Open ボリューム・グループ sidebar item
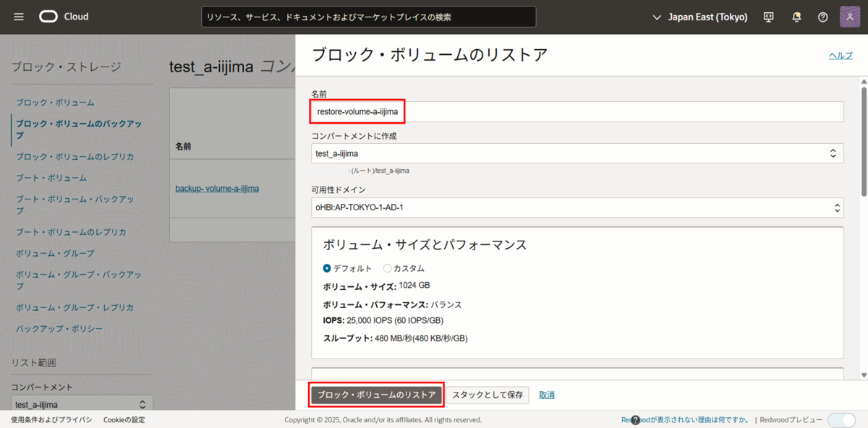 coord(55,254)
